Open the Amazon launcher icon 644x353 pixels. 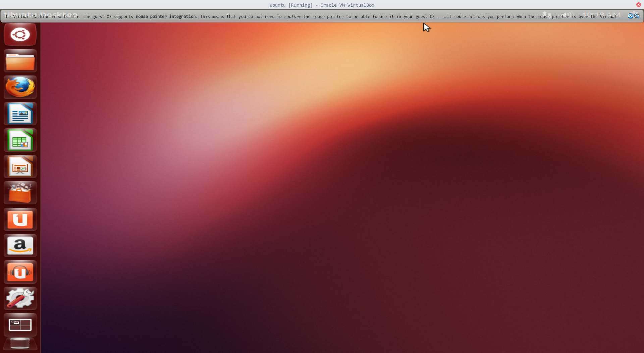click(20, 246)
